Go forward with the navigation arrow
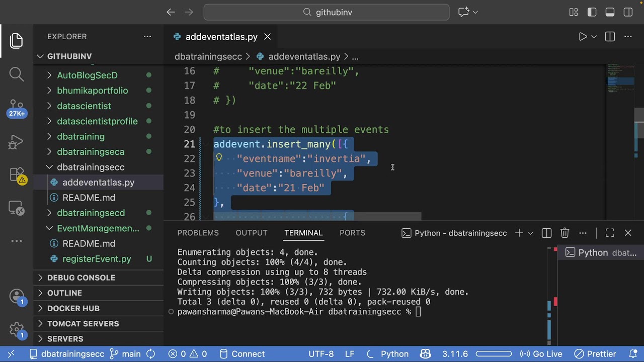Image resolution: width=644 pixels, height=362 pixels. click(x=189, y=12)
